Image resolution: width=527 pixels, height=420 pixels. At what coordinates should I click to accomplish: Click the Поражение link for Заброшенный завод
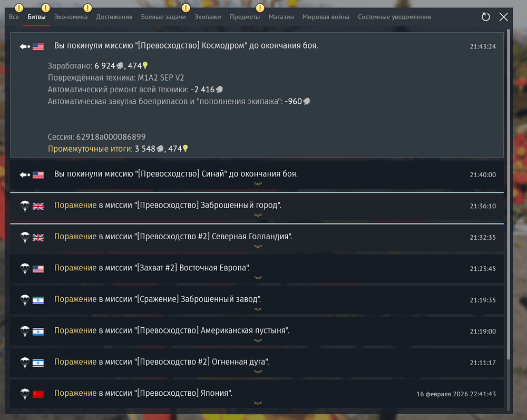tap(75, 299)
